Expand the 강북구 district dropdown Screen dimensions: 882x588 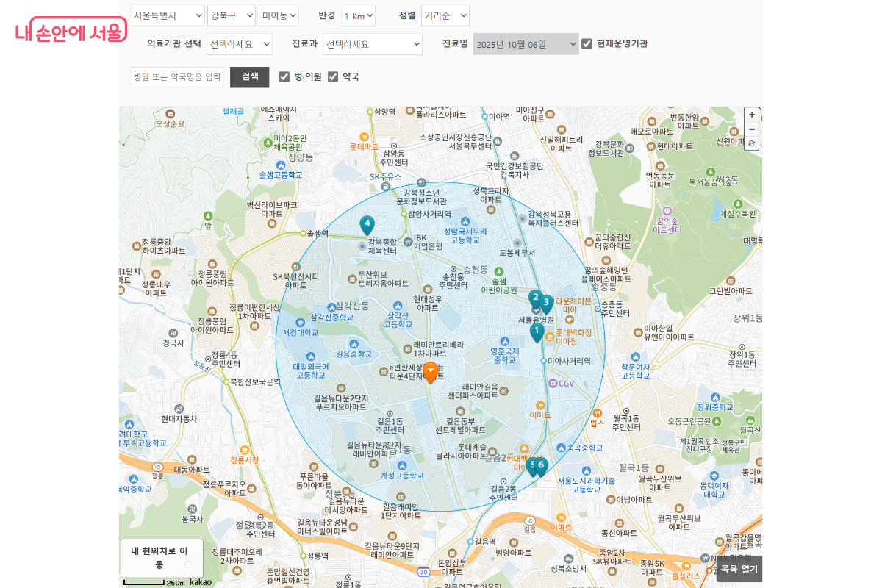[232, 15]
